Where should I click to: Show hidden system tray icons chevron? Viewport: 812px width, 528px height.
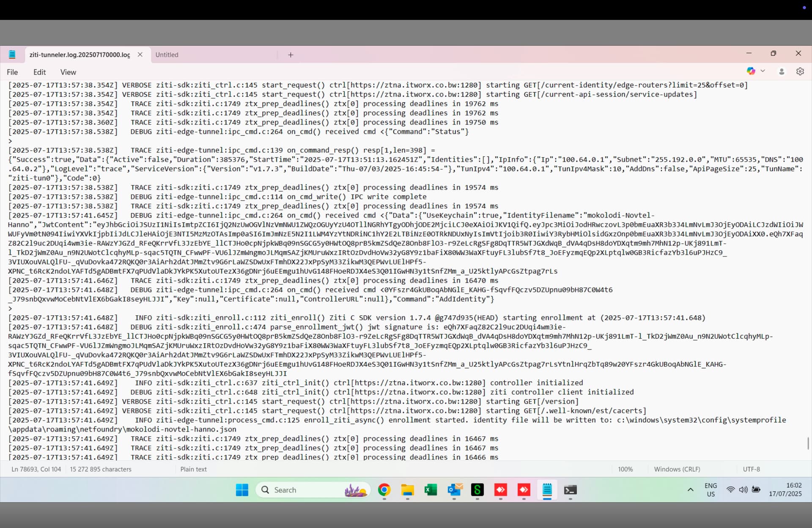(690, 490)
